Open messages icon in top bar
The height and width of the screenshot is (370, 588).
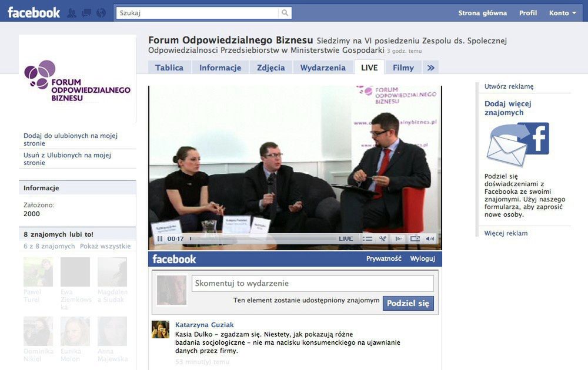tap(86, 13)
